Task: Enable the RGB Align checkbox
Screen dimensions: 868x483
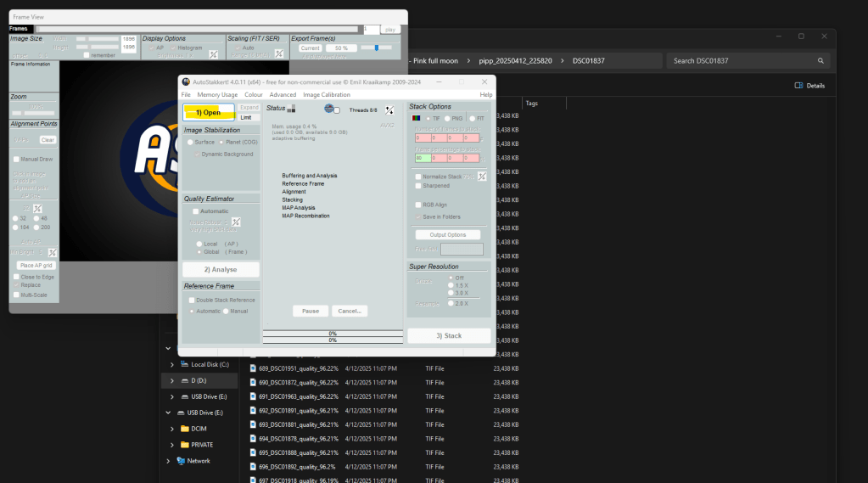Action: point(417,205)
